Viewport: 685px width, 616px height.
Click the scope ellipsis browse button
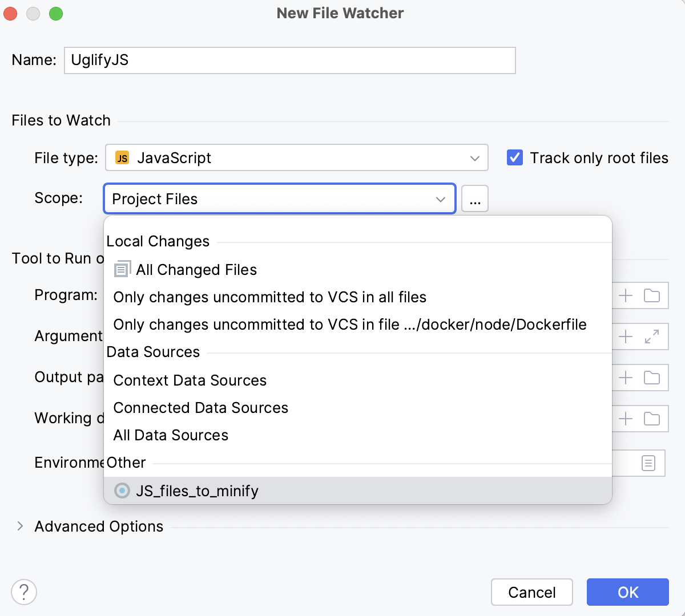click(475, 199)
